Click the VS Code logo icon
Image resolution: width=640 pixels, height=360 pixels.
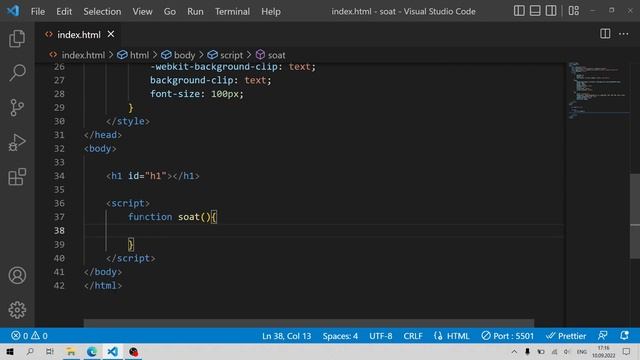click(13, 11)
